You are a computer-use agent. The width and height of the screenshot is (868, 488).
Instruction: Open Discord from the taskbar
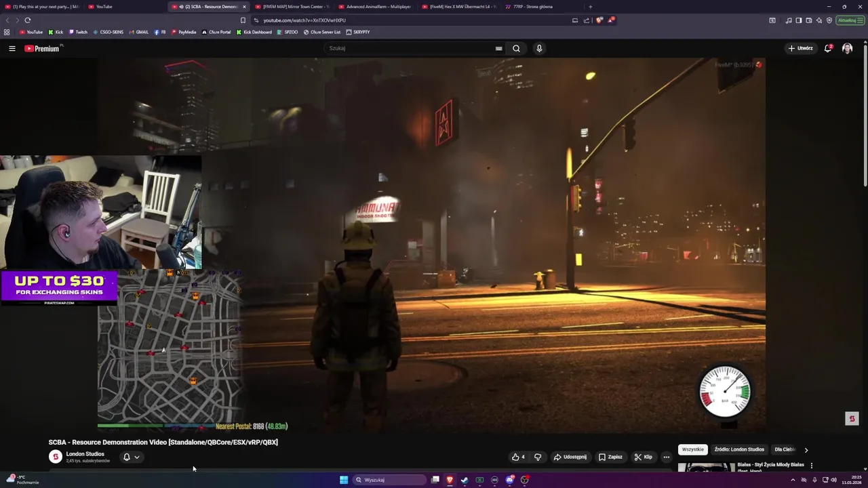tap(509, 480)
